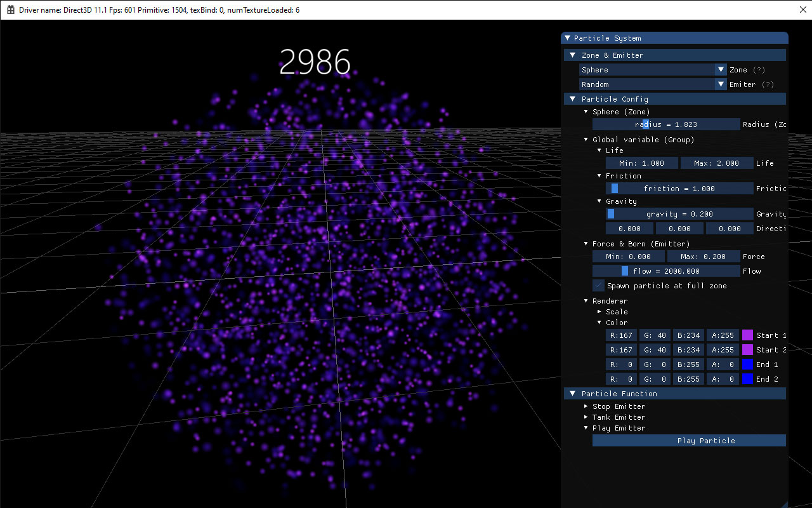Click the Start 2 R:167 field
Viewport: 812px width, 508px height.
point(621,350)
